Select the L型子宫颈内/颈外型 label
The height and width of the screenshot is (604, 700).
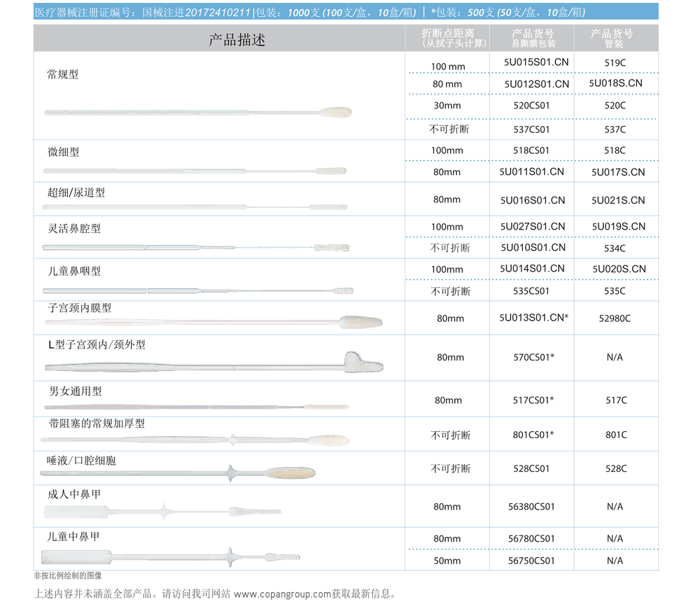tap(97, 344)
